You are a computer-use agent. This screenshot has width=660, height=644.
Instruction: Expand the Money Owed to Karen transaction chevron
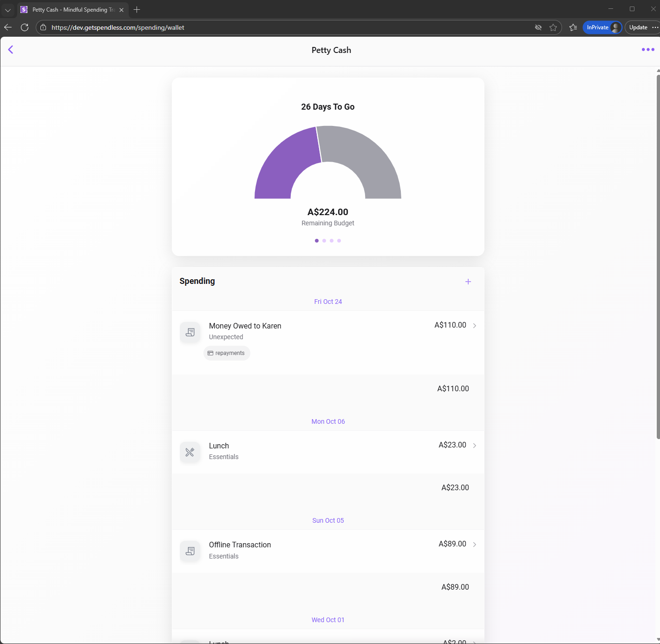click(x=474, y=325)
